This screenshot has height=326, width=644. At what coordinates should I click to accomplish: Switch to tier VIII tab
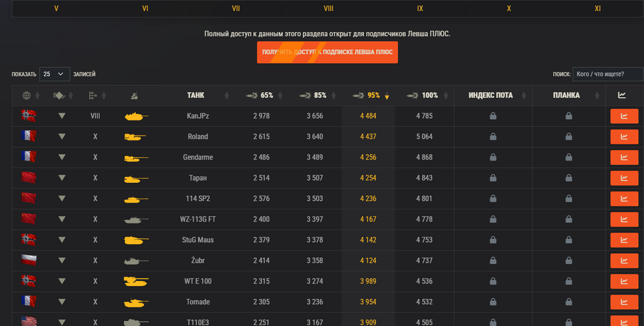[x=328, y=8]
